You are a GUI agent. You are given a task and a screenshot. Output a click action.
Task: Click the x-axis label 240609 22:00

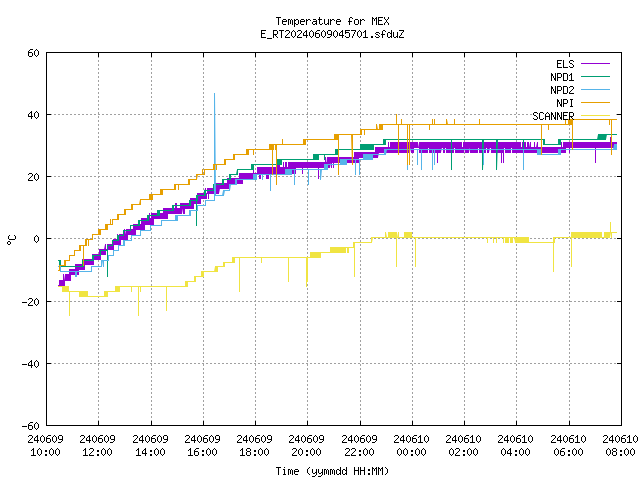point(359,446)
